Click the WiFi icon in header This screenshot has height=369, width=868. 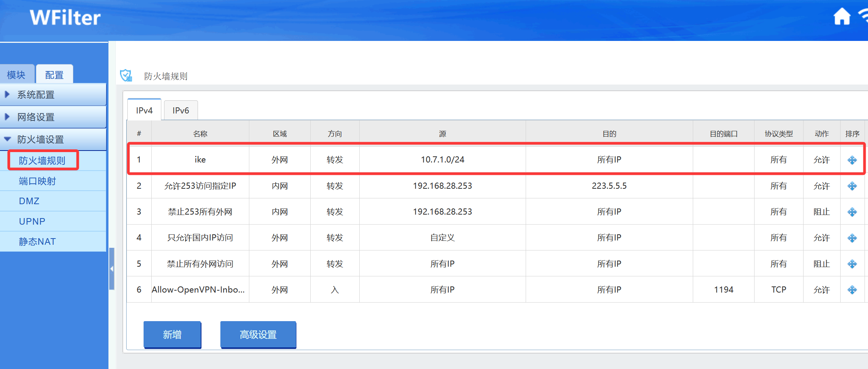863,17
